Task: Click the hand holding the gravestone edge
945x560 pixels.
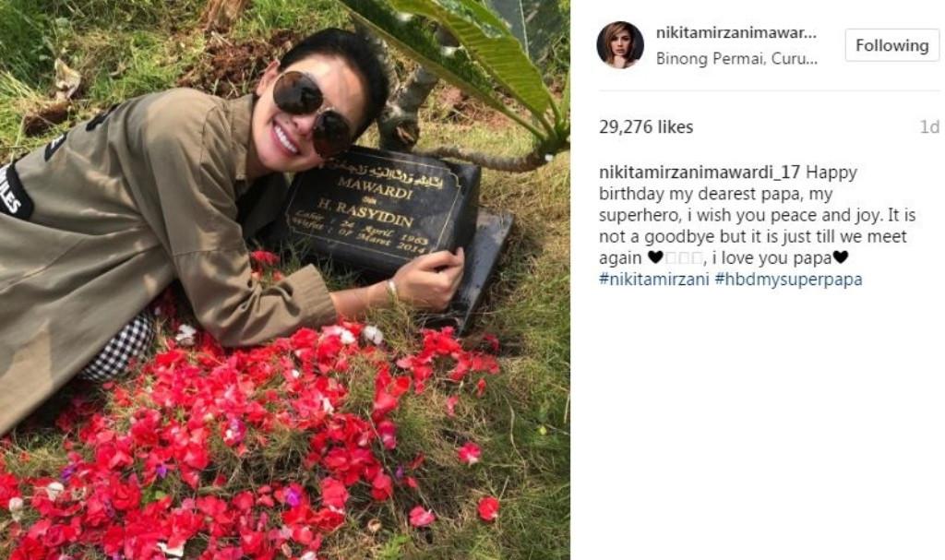Action: [428, 278]
